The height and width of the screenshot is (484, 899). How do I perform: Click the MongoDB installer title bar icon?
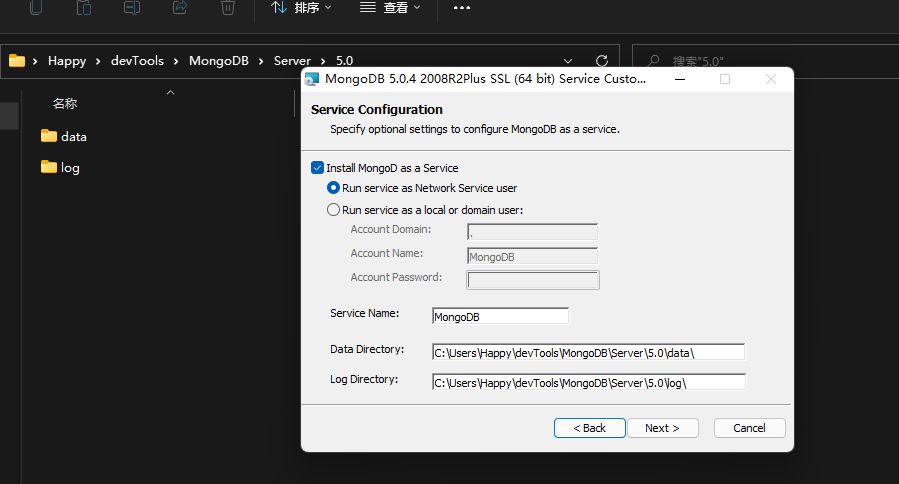(x=311, y=79)
